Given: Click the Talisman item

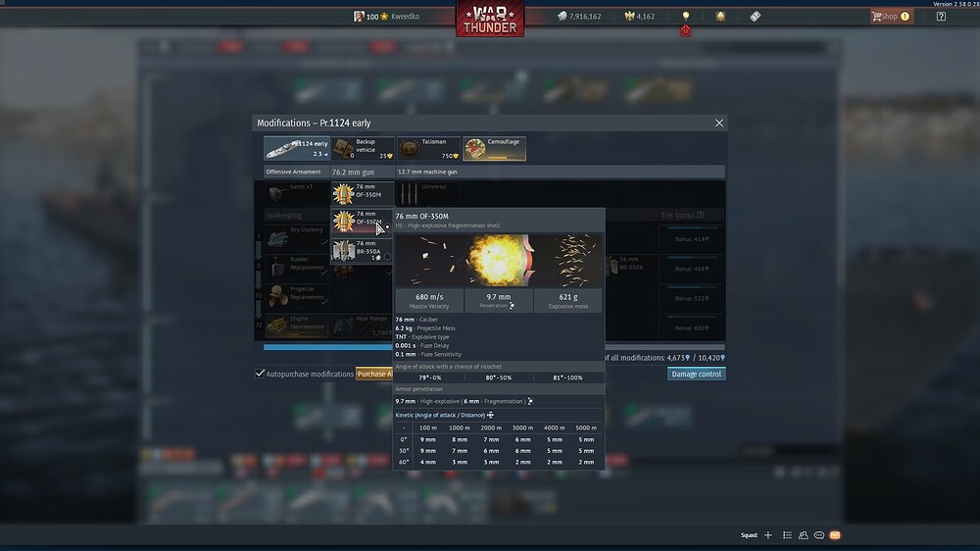Looking at the screenshot, I should pyautogui.click(x=429, y=149).
